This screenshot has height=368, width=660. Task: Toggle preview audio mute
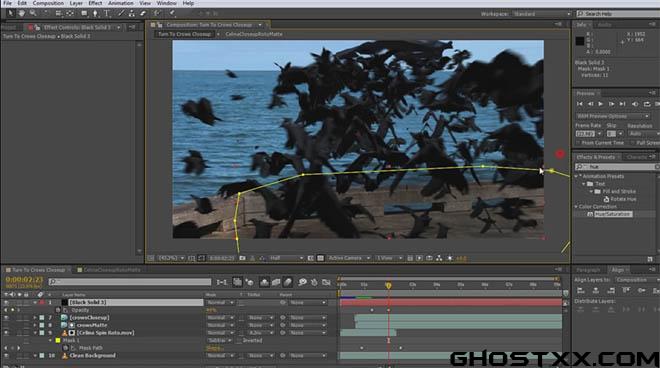[635, 104]
